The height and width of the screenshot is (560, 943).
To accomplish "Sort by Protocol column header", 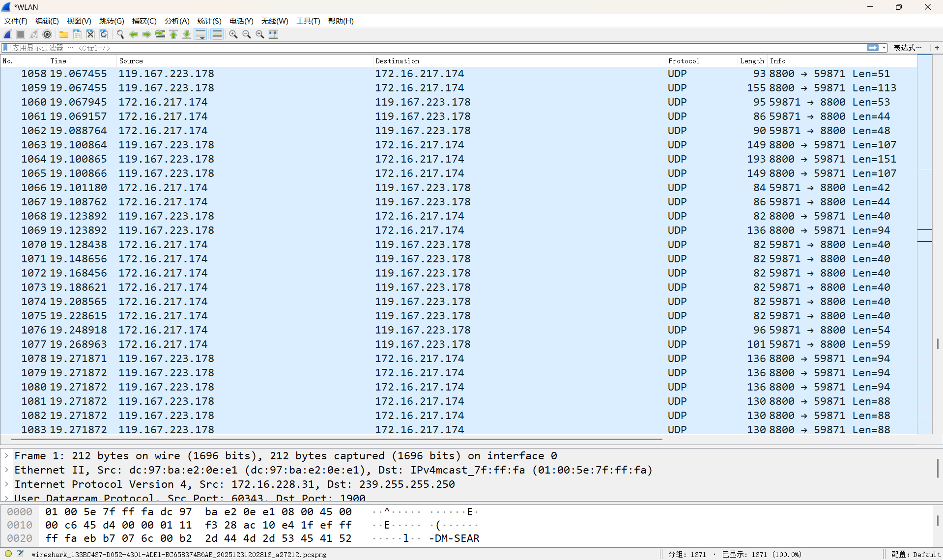I will tap(702, 61).
